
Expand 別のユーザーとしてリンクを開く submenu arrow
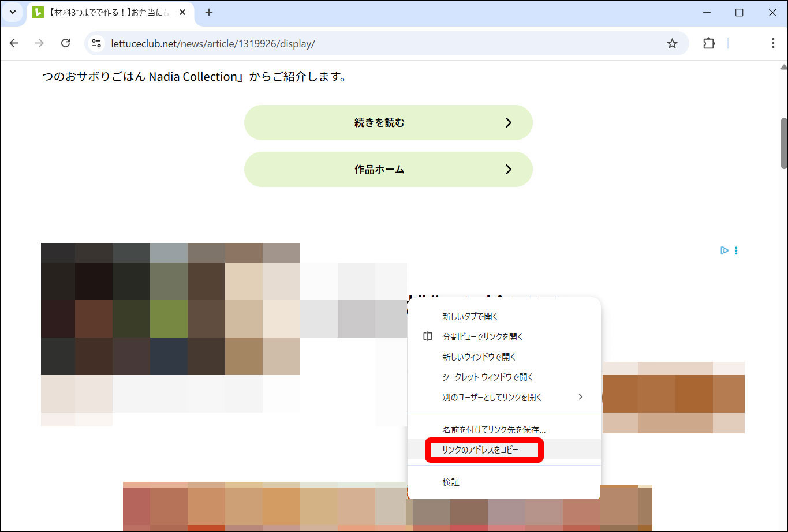point(581,397)
